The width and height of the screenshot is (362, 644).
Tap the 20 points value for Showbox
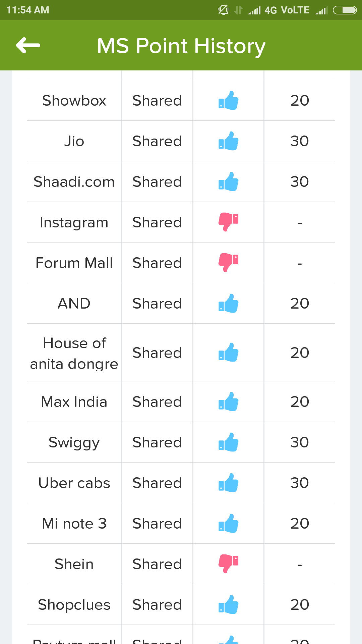300,101
